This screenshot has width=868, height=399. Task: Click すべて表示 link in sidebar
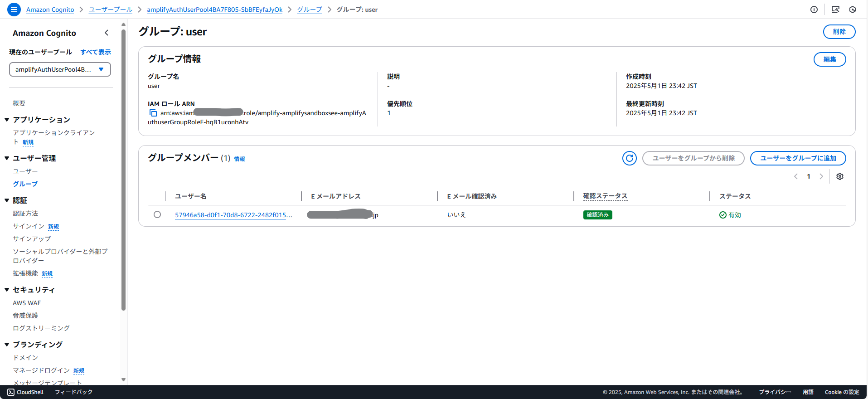96,52
